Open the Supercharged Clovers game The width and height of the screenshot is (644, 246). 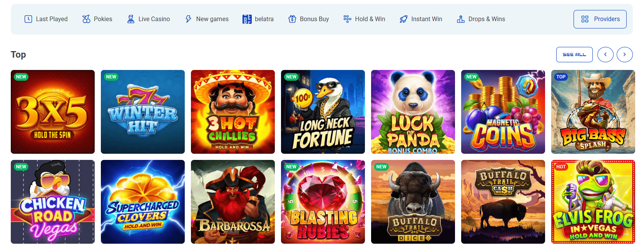tap(143, 202)
